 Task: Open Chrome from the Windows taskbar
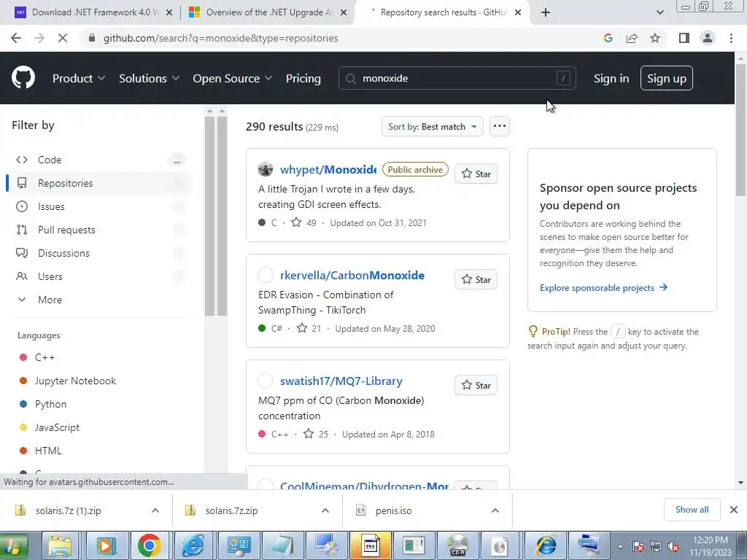149,545
